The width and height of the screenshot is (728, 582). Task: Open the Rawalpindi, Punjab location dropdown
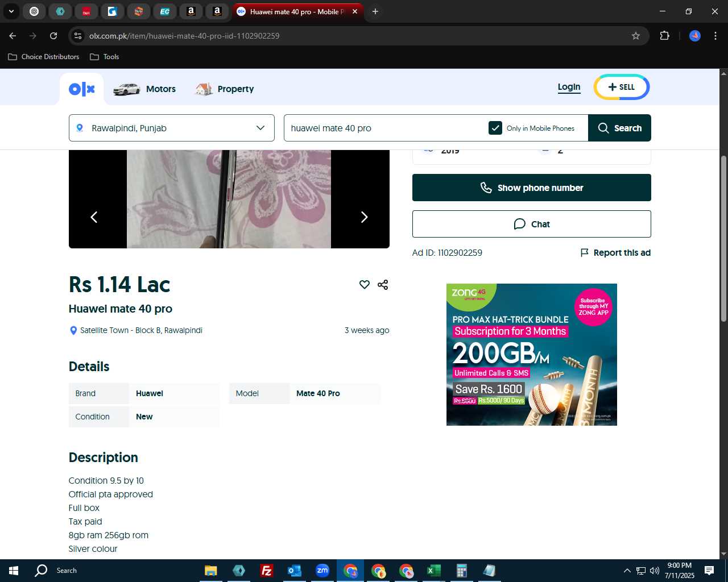pos(172,128)
